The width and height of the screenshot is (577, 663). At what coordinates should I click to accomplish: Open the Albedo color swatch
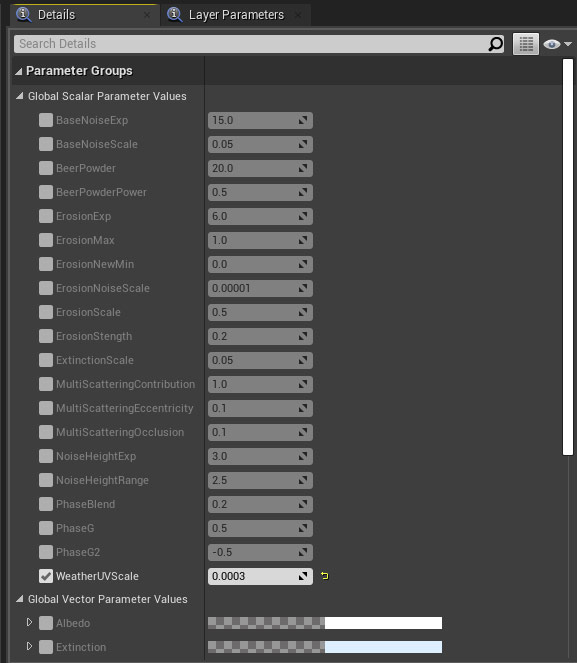pos(325,623)
